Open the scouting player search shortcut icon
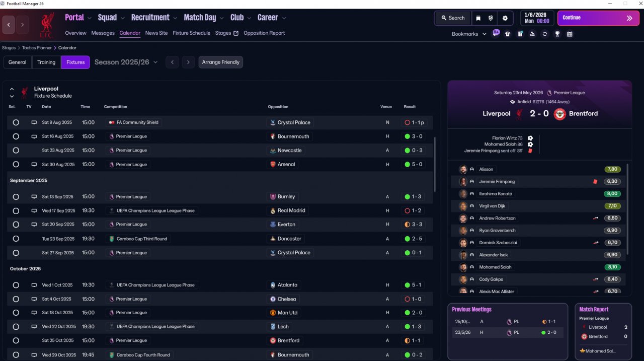Image resolution: width=644 pixels, height=361 pixels. click(x=532, y=34)
